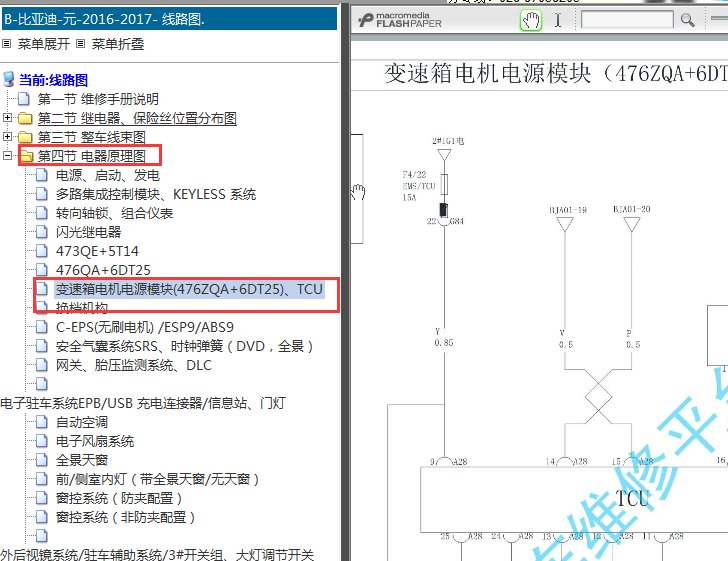Image resolution: width=728 pixels, height=561 pixels.
Task: Click 菜单折叠 to collapse all menus
Action: point(117,44)
